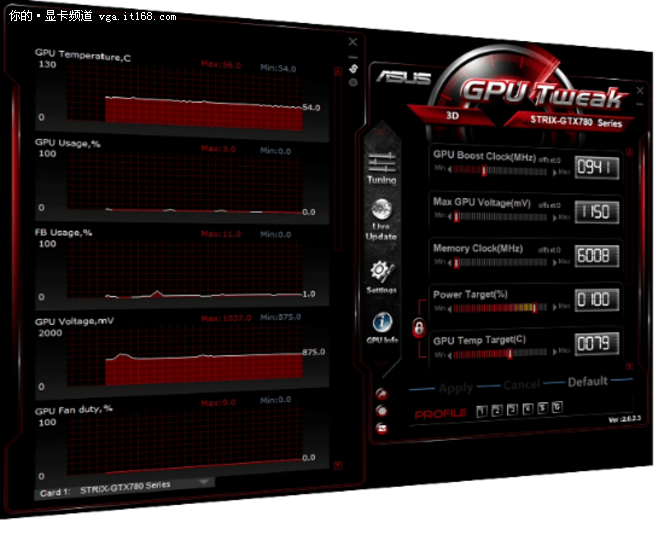Adjust the Max GPU Voltage slider

(x=500, y=217)
